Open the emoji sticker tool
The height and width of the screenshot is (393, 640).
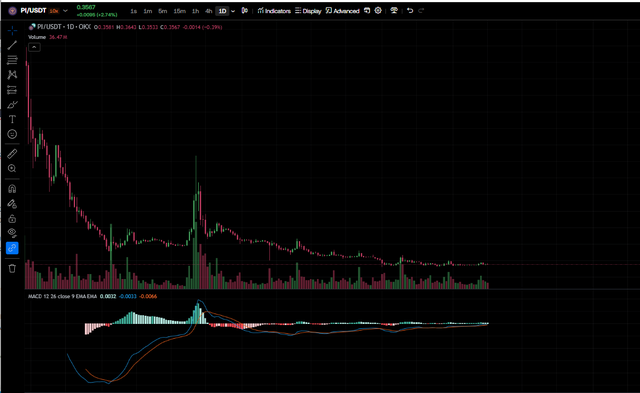(x=12, y=134)
